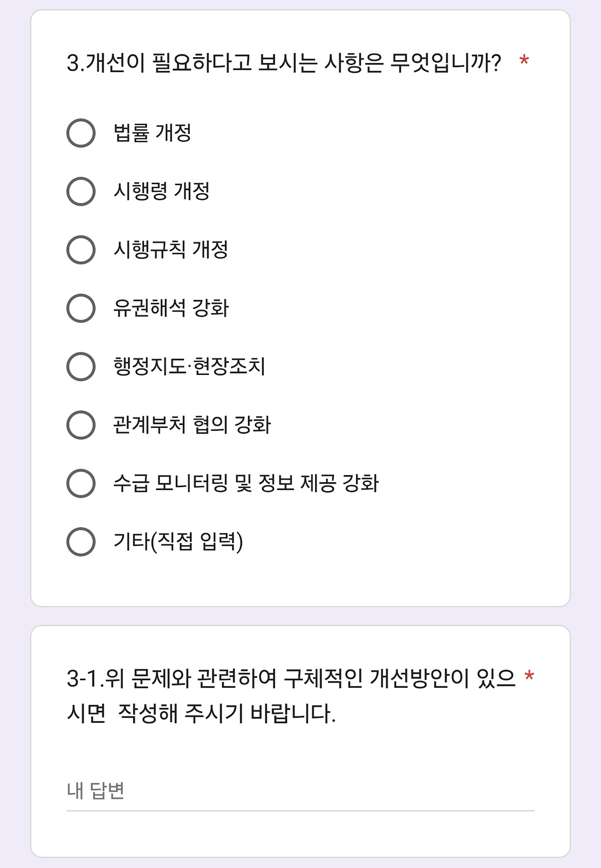The image size is (601, 868).
Task: Click the 행정지도·현장조치 label text
Action: [189, 366]
